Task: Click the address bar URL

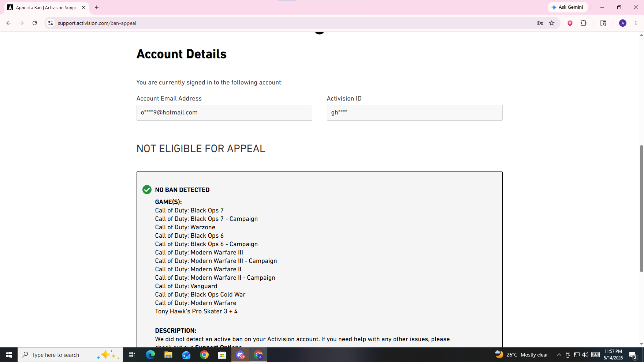Action: coord(97,23)
